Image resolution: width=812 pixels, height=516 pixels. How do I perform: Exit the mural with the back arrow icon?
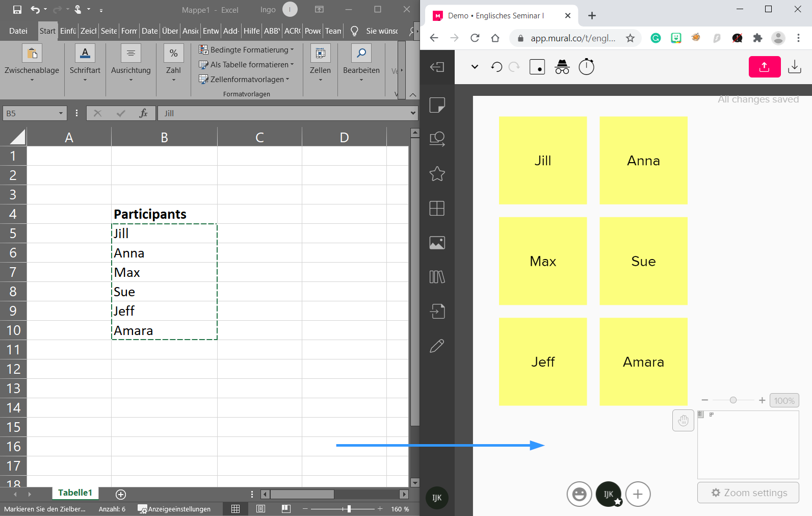coord(437,67)
